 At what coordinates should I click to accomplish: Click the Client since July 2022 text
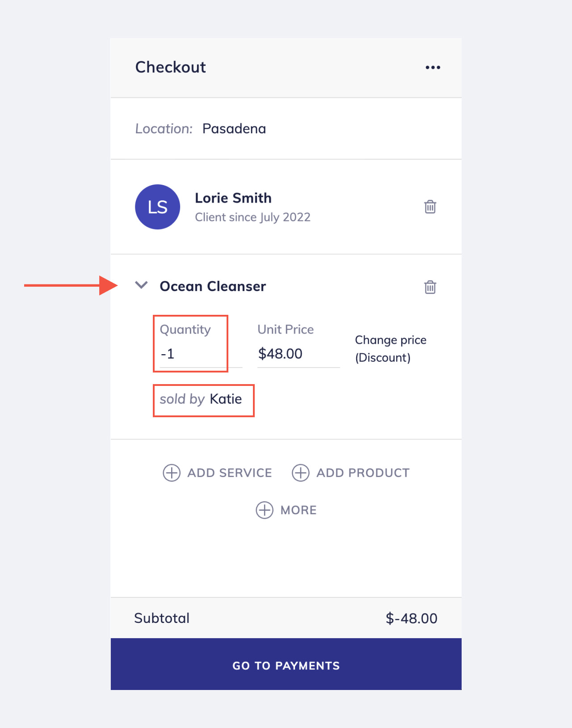coord(252,217)
